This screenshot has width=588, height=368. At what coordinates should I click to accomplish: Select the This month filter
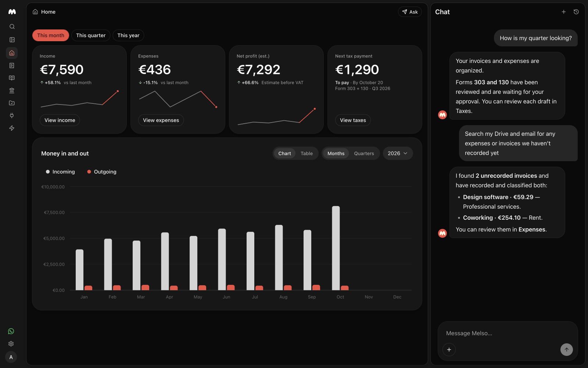51,35
